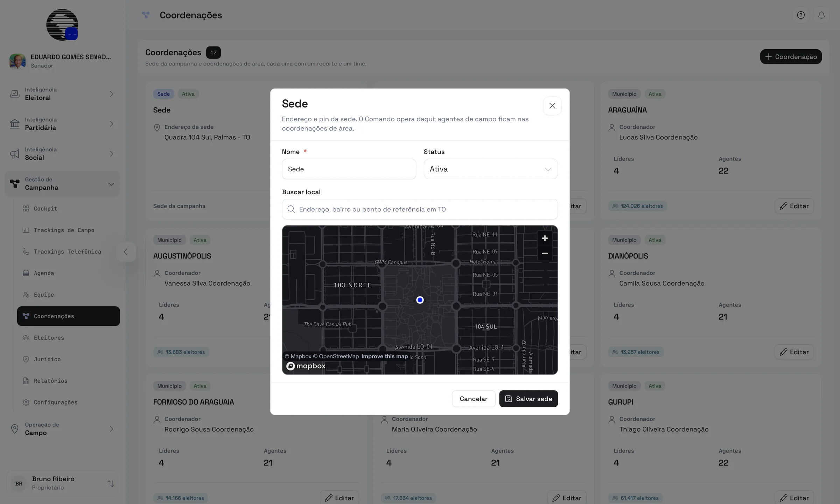Click the campaign logo at top of sidebar
This screenshot has width=840, height=504.
click(62, 25)
